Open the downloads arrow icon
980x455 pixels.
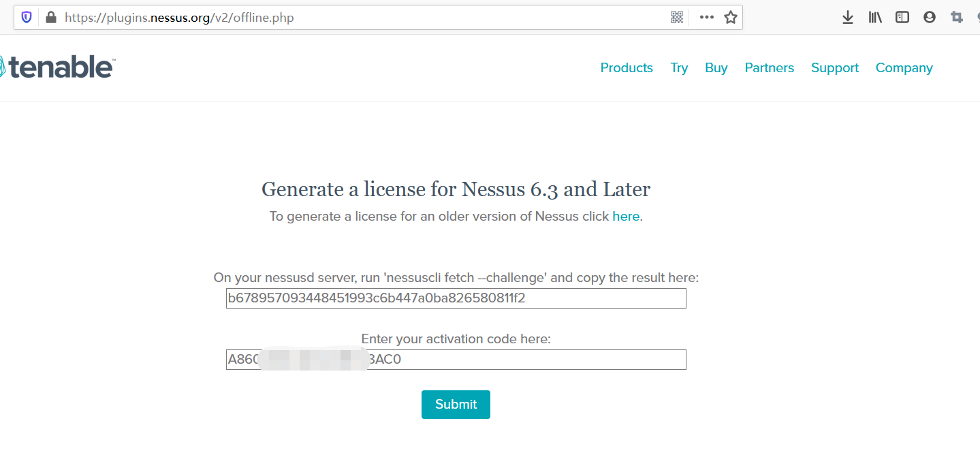(848, 18)
